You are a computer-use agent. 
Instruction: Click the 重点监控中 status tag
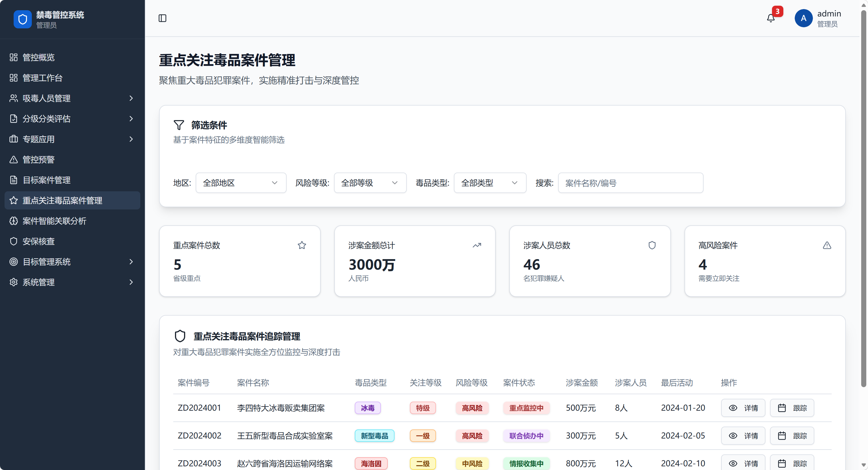click(526, 408)
